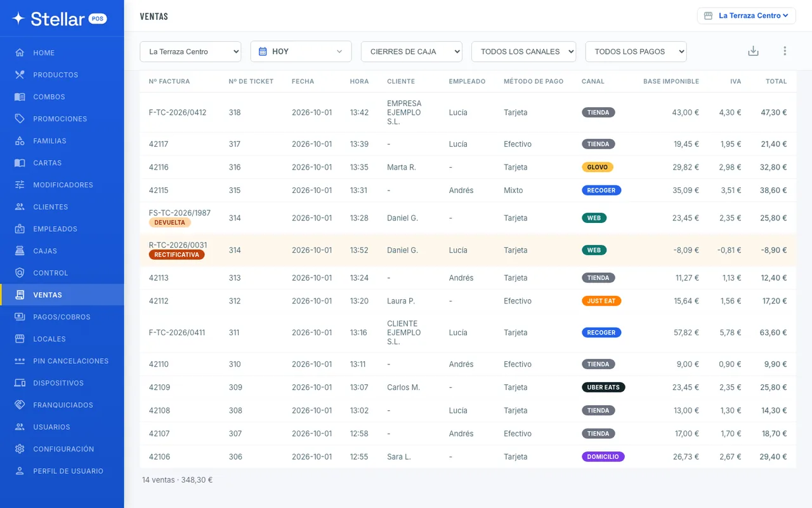Click the Canal column header

(593, 81)
